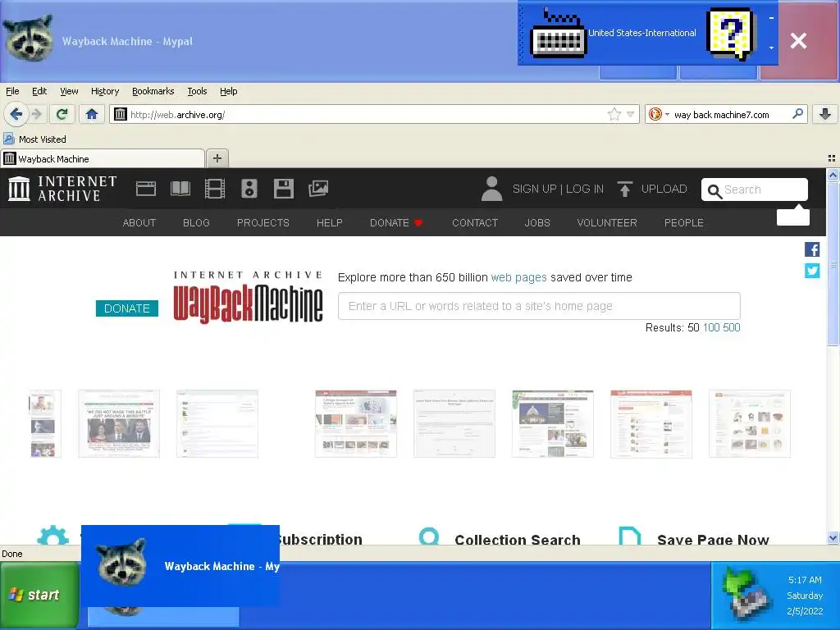
Task: Click the user avatar icon
Action: pyautogui.click(x=491, y=189)
